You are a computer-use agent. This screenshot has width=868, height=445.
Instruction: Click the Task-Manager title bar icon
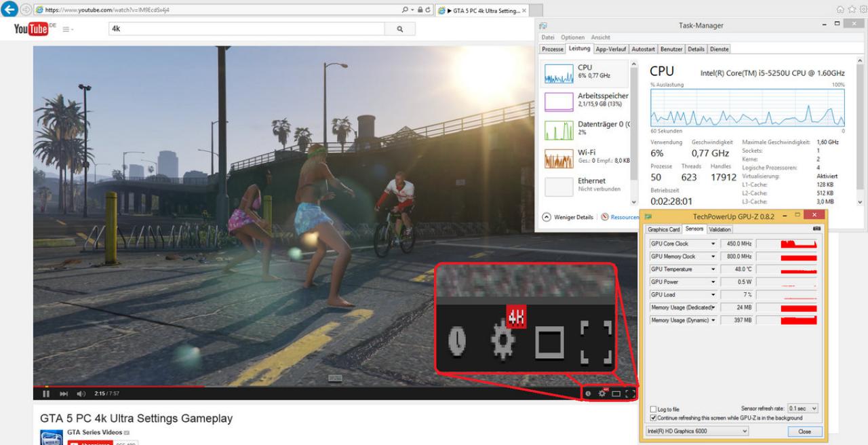544,25
